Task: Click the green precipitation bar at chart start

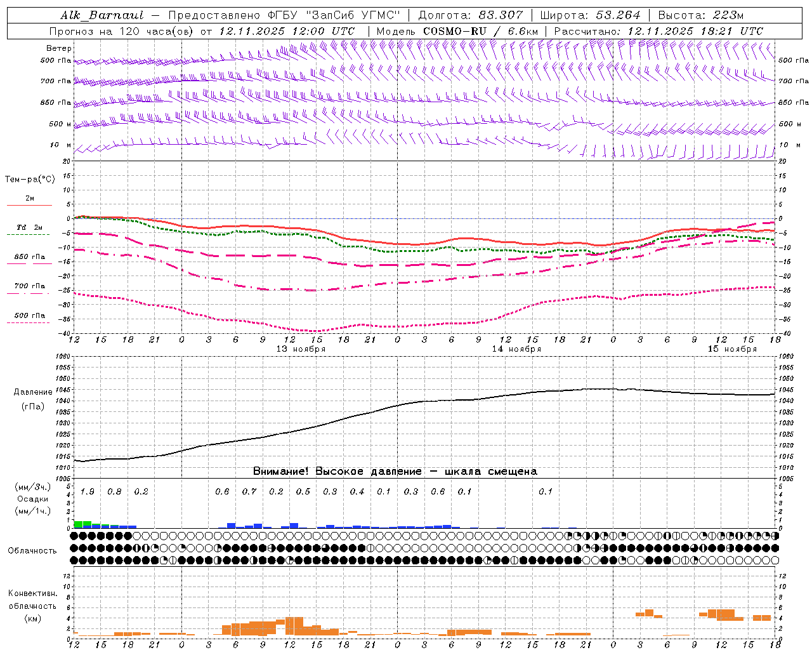Action: click(x=79, y=524)
